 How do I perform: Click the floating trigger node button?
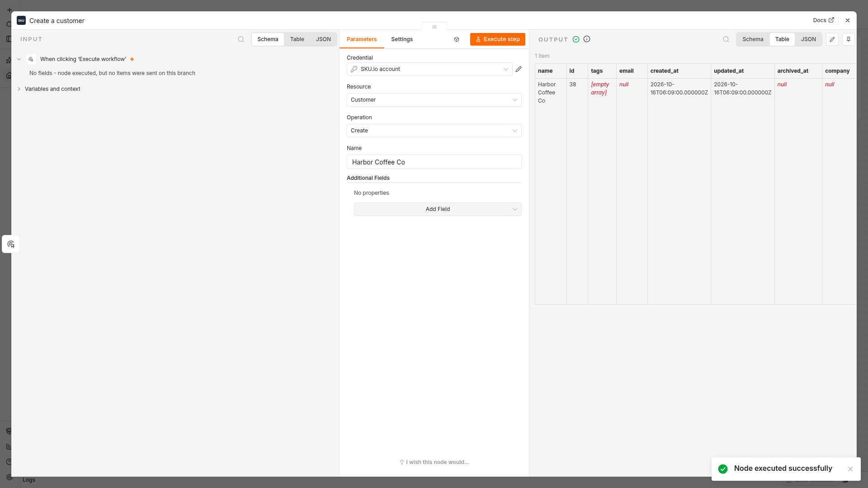(11, 244)
